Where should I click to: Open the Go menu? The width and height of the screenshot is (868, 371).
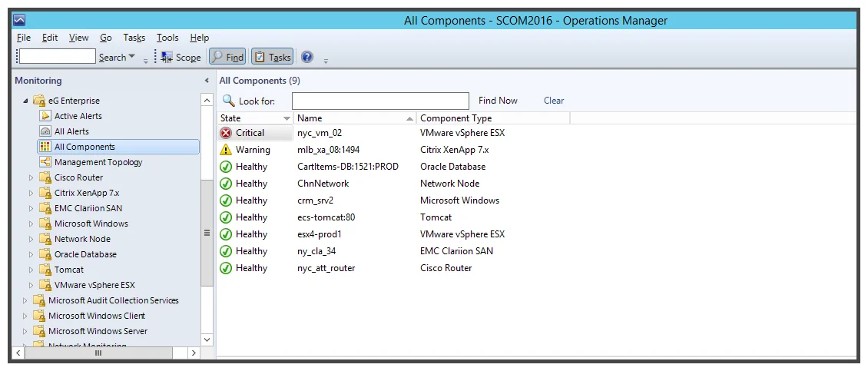[x=106, y=38]
